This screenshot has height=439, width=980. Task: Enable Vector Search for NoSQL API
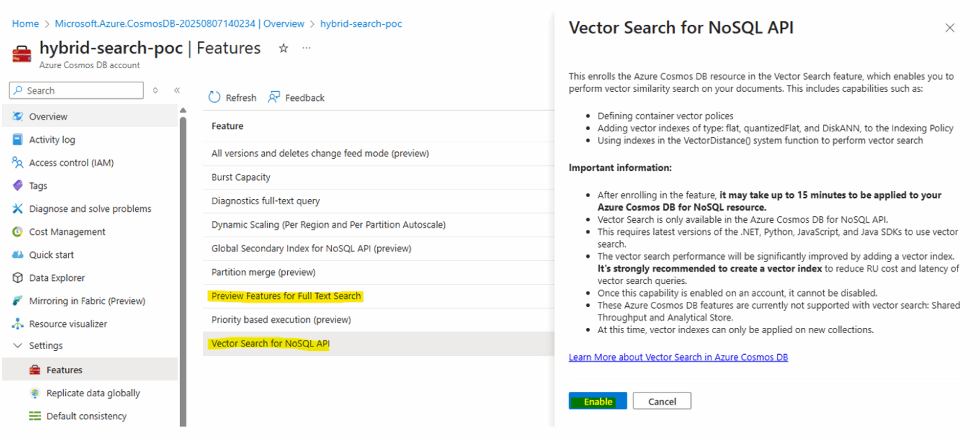pos(597,401)
